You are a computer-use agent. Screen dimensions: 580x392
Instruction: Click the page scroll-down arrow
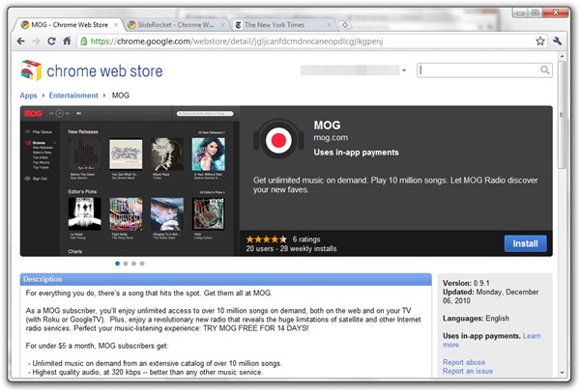tap(562, 373)
